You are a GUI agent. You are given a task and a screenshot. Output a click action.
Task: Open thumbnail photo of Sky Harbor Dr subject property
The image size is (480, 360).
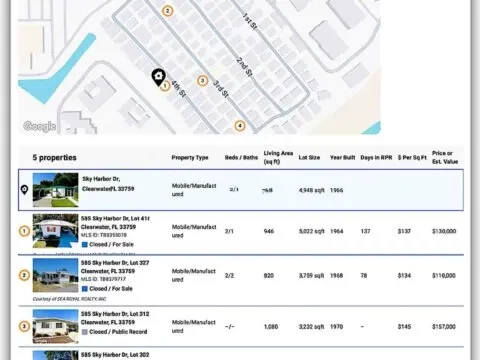(x=55, y=190)
